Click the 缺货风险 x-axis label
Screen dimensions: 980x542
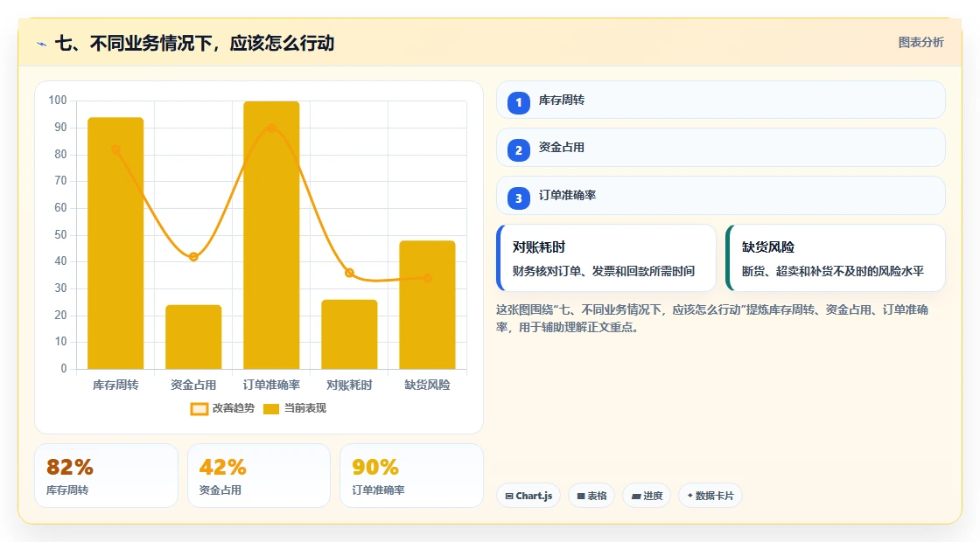428,386
